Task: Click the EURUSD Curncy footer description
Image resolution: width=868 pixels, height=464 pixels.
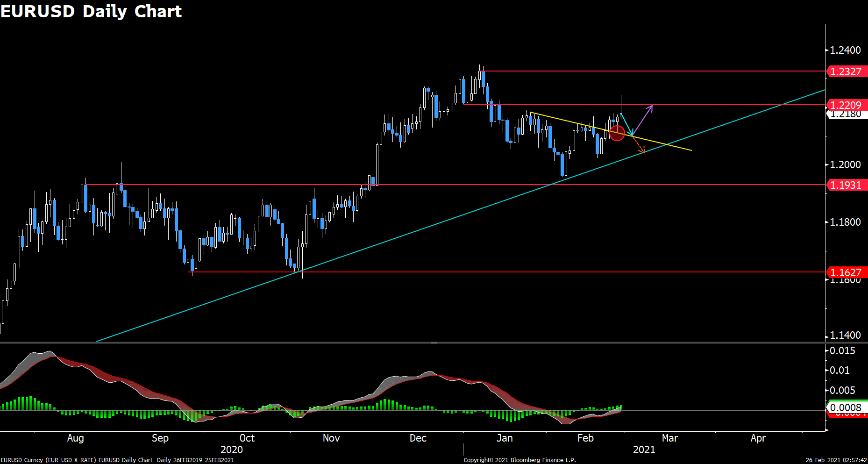Action: tap(117, 460)
